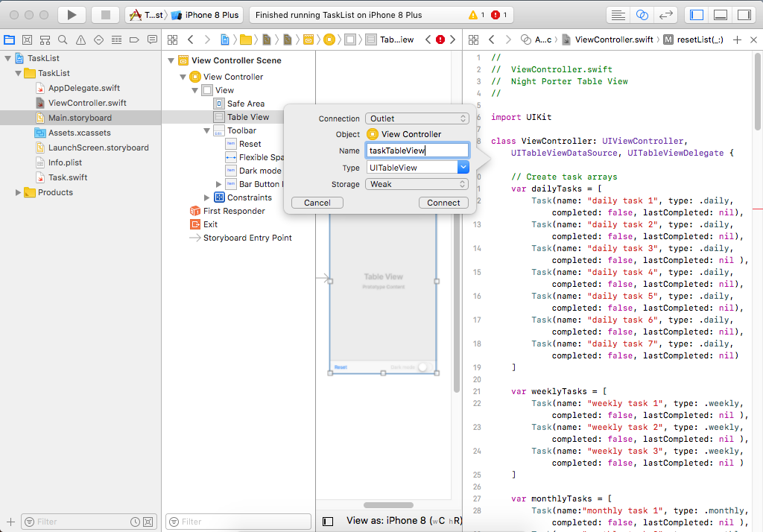Open the Breakpoint navigator

click(134, 39)
